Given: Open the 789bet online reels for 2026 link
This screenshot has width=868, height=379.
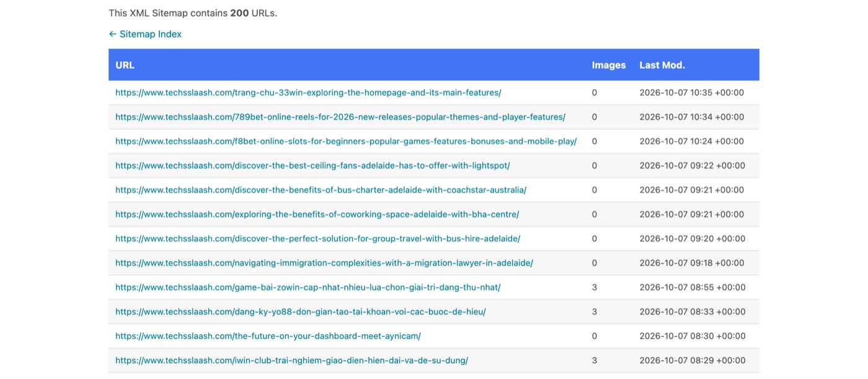Looking at the screenshot, I should click(x=340, y=117).
